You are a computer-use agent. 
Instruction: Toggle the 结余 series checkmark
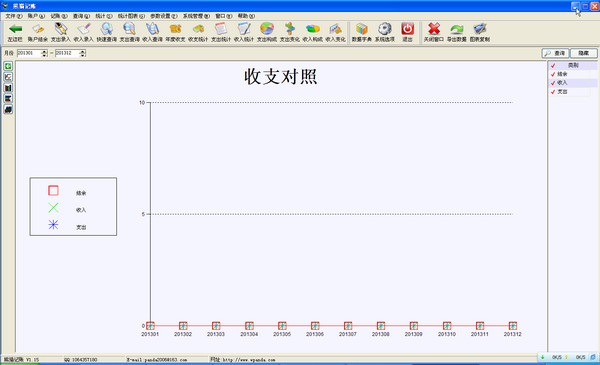point(553,74)
